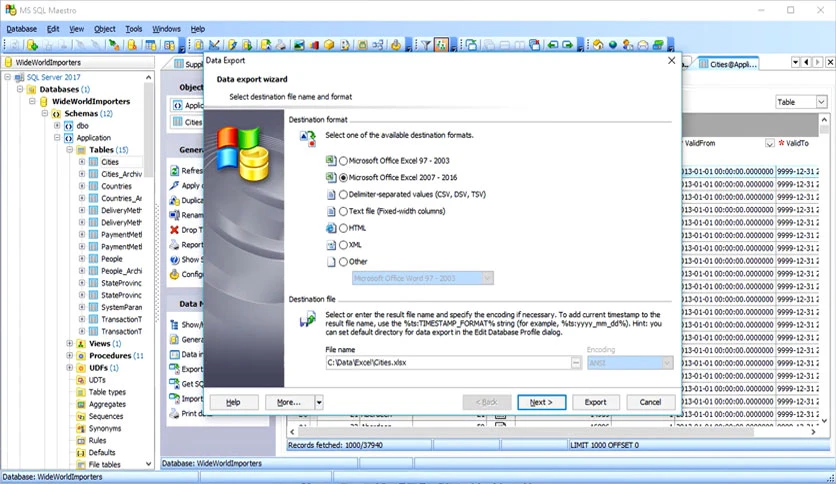Select the SystemParan table in tree

[x=122, y=307]
